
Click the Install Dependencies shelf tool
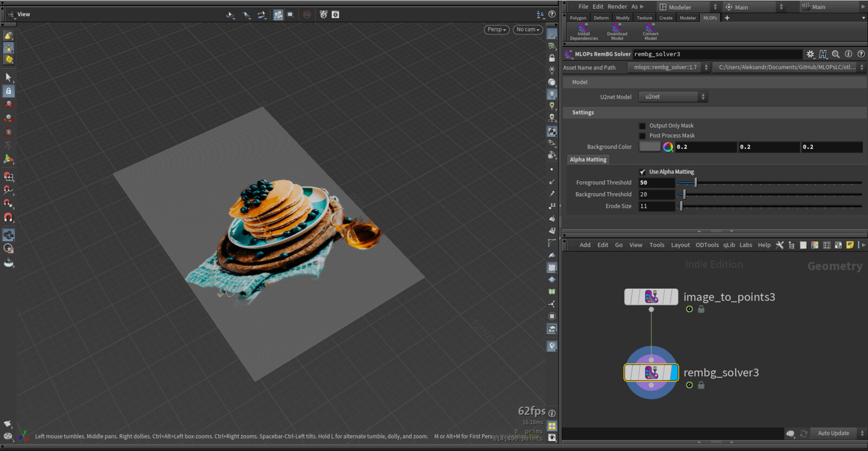584,31
